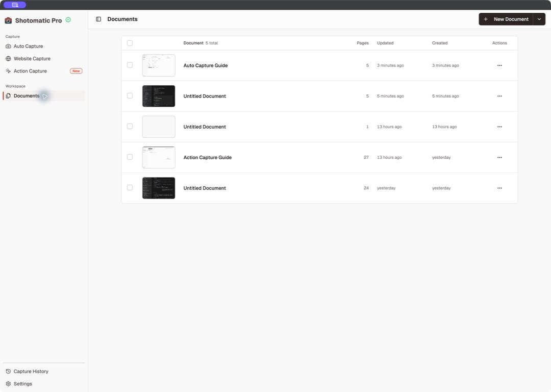This screenshot has height=392, width=551.
Task: Click dark thumbnail of 5-page Untitled Document
Action: 159,96
